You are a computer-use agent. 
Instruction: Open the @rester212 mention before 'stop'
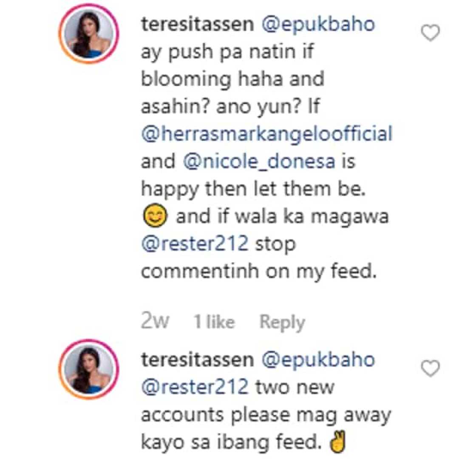click(x=194, y=244)
